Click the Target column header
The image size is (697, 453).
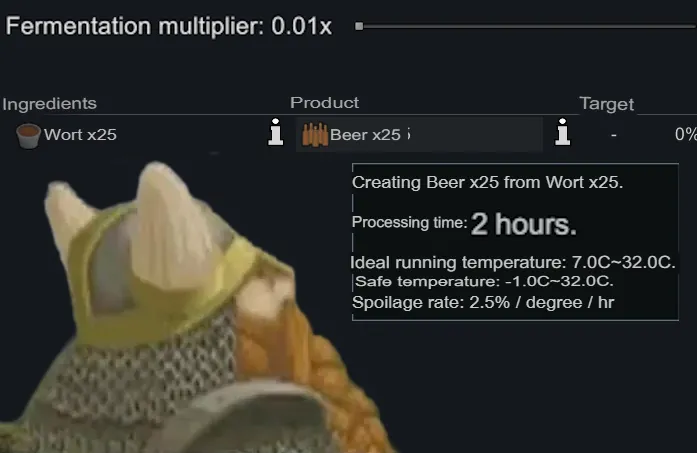pos(606,104)
